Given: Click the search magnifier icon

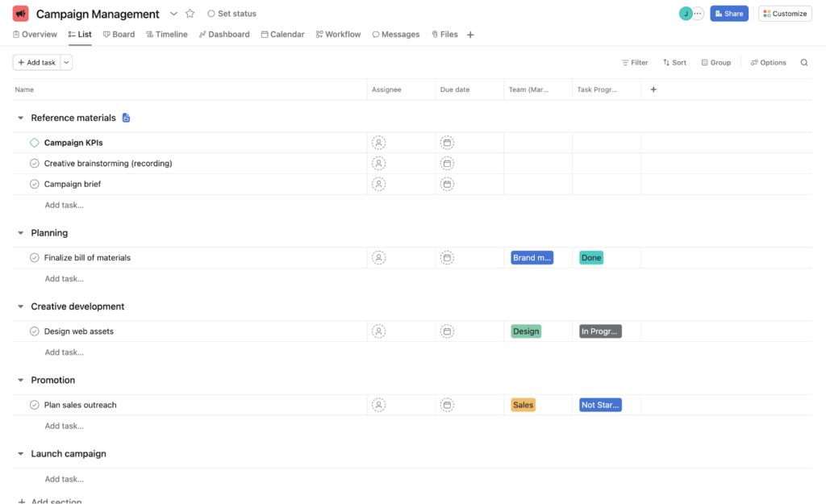Looking at the screenshot, I should [804, 63].
